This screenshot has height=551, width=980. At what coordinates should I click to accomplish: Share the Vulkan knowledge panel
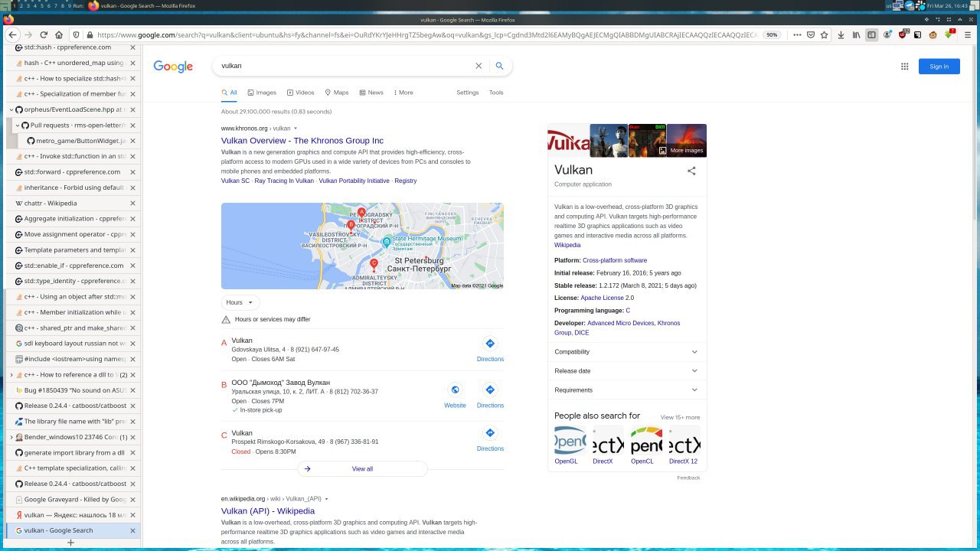(x=691, y=171)
